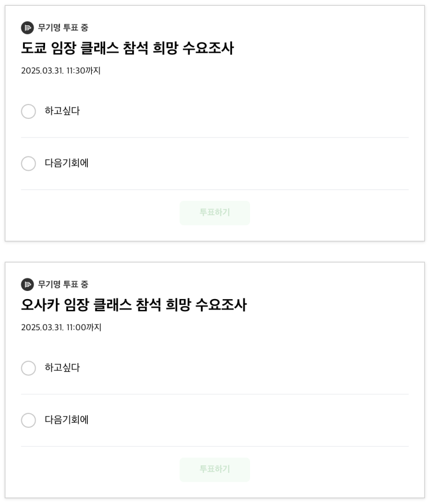Click the 무기명 투표 중 label on the 오사카 poll

click(63, 285)
